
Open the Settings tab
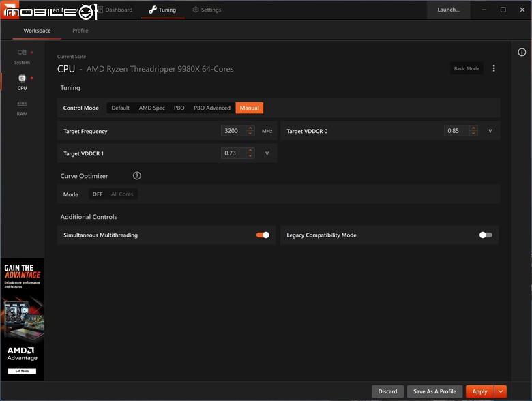click(207, 10)
